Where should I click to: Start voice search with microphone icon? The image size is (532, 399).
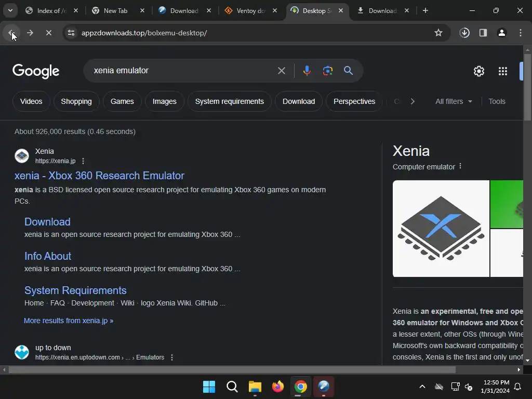307,71
